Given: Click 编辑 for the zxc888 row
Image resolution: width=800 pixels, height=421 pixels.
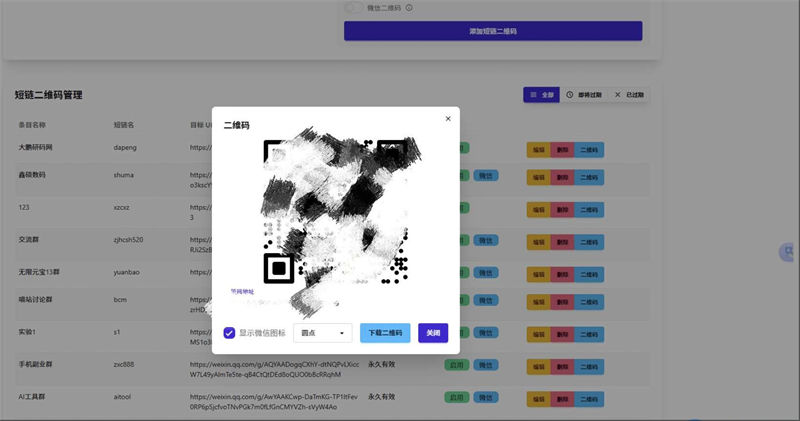Looking at the screenshot, I should coord(539,367).
